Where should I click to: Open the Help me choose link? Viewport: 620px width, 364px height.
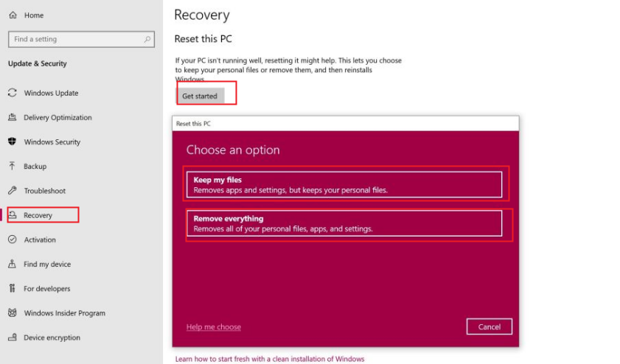(x=214, y=327)
